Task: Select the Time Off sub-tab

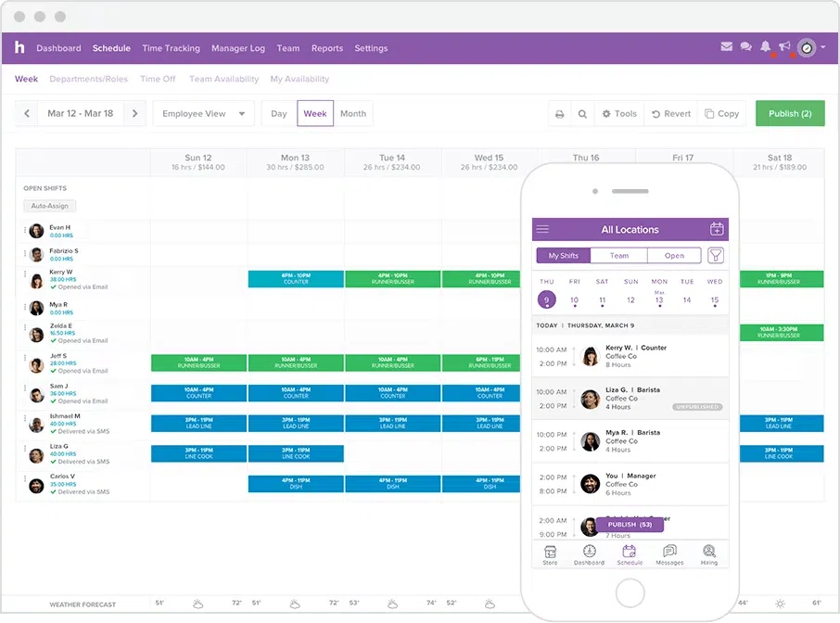Action: (158, 79)
